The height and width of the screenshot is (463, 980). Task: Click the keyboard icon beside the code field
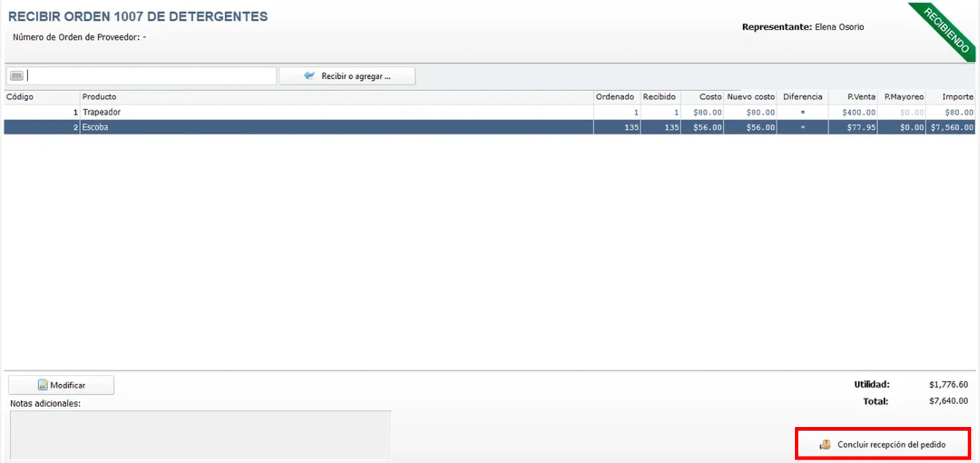tap(16, 76)
